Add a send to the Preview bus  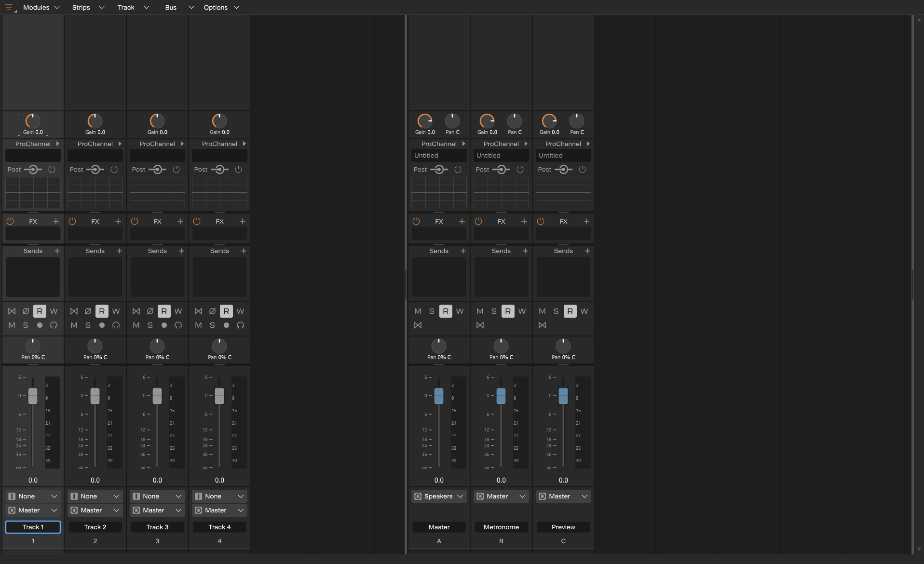[x=587, y=251]
